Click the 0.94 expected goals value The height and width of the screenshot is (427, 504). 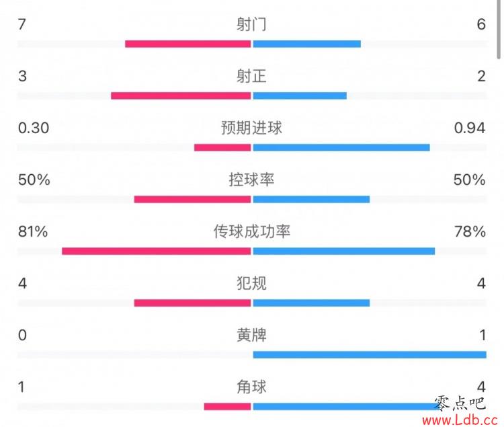(469, 128)
